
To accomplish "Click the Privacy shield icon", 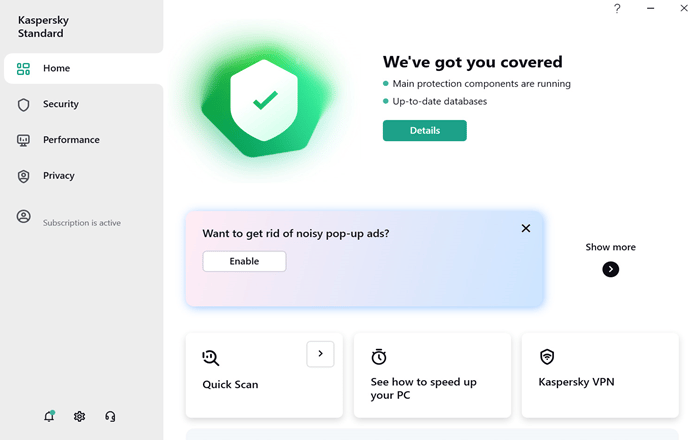I will 24,176.
